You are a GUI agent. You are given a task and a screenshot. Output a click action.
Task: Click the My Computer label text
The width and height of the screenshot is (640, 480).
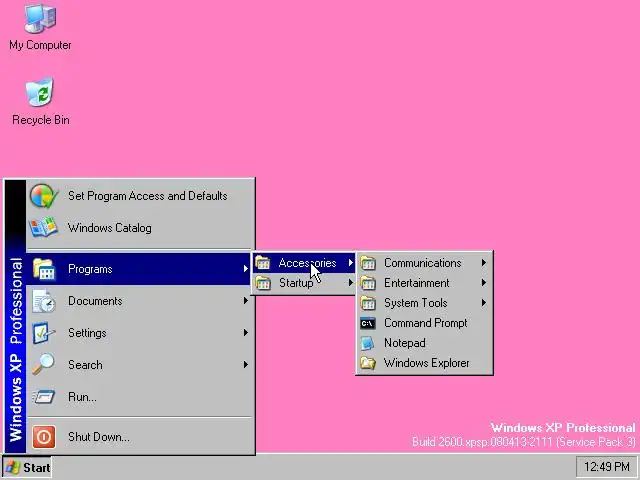(40, 45)
